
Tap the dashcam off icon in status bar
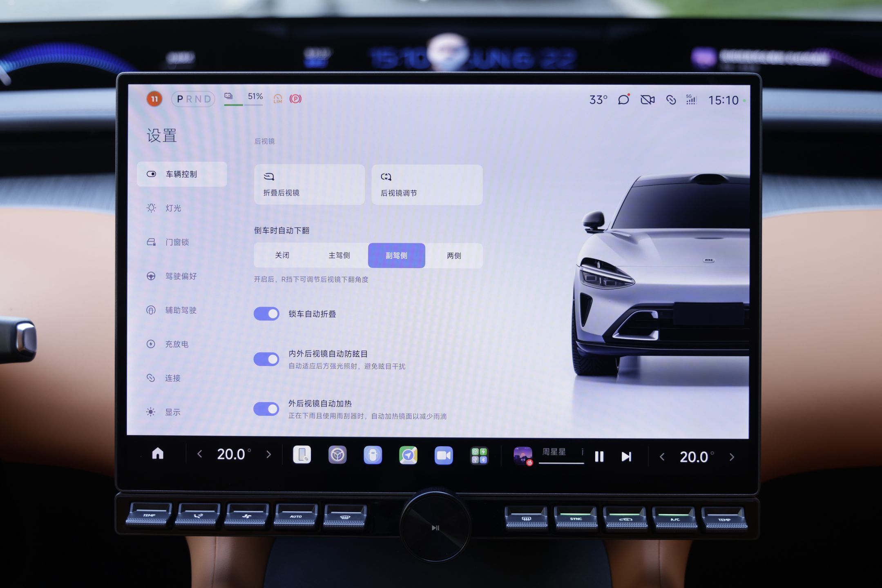(648, 100)
